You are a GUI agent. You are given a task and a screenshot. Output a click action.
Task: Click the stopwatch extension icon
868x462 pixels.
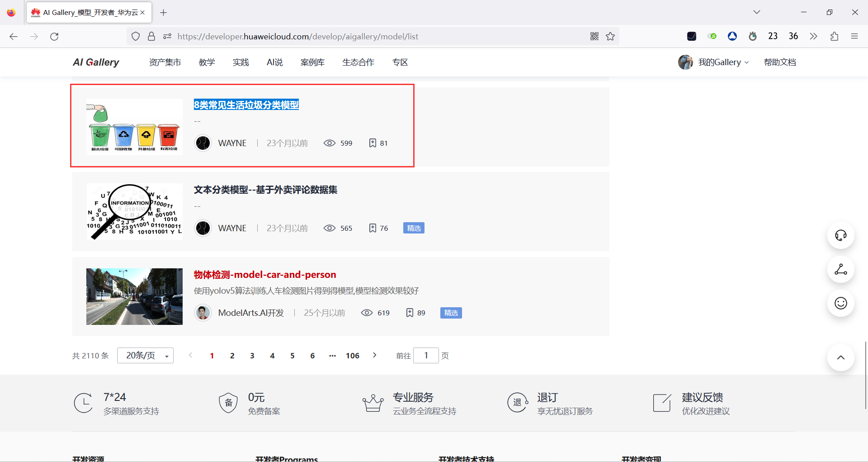coord(753,36)
